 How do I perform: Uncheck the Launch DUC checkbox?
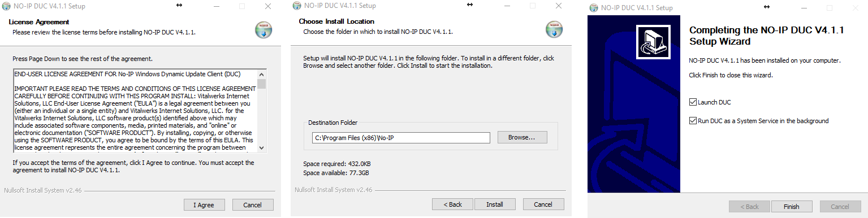(693, 102)
